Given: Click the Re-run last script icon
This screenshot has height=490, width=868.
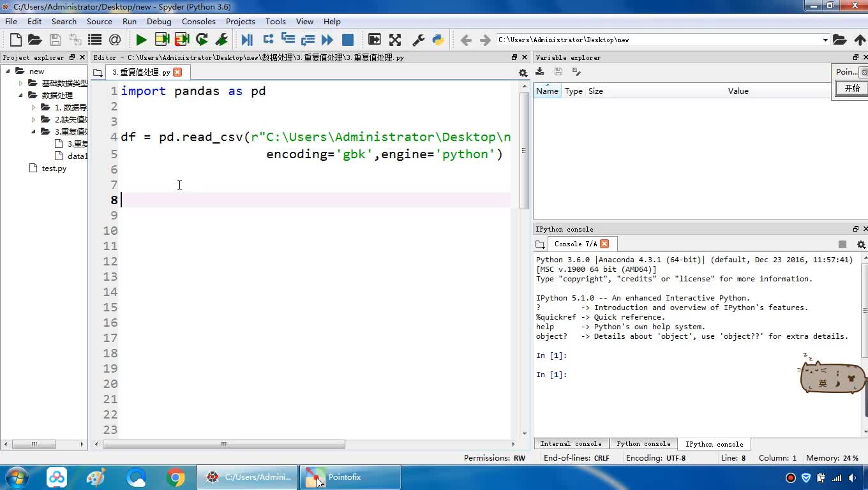Looking at the screenshot, I should 202,40.
